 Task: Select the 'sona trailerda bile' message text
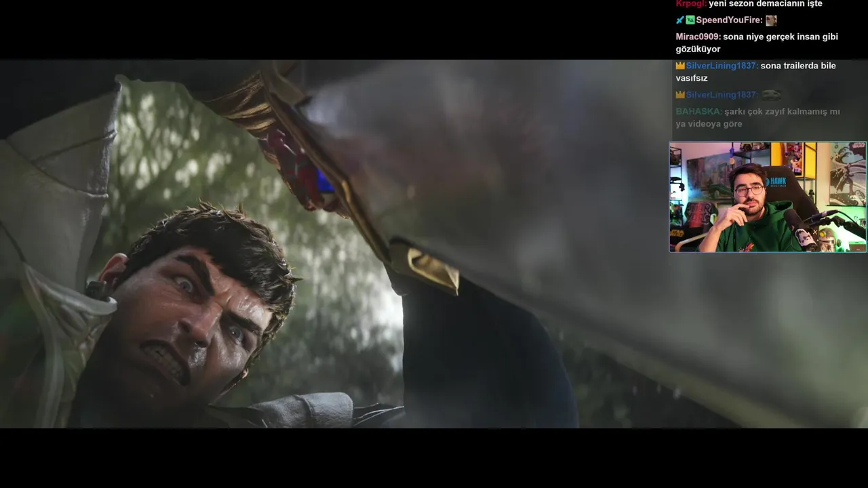pyautogui.click(x=798, y=66)
